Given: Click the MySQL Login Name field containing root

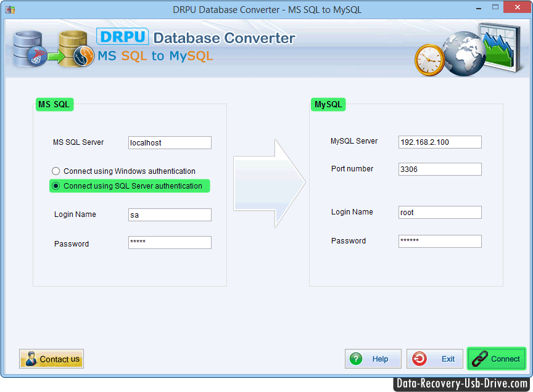Looking at the screenshot, I should [440, 212].
